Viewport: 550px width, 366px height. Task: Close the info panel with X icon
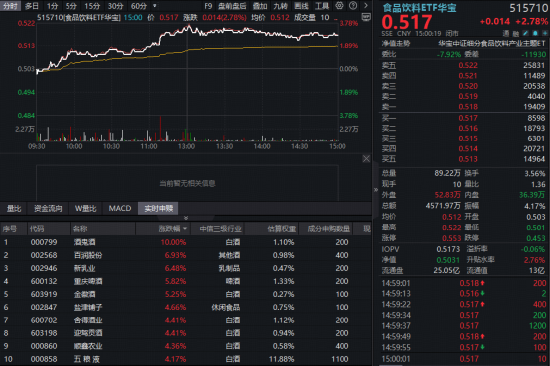366,159
